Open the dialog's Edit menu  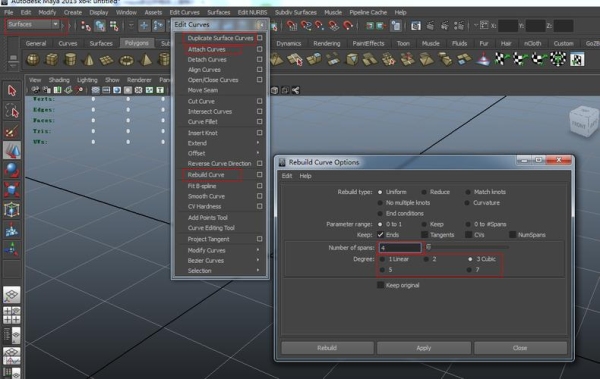(287, 176)
